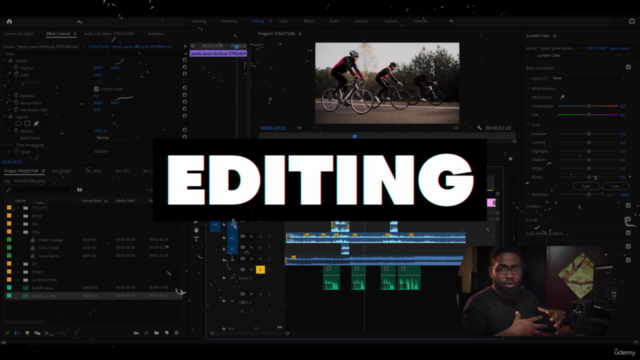Adjust the Exposure slider
Image resolution: width=640 pixels, height=360 pixels.
[x=589, y=133]
